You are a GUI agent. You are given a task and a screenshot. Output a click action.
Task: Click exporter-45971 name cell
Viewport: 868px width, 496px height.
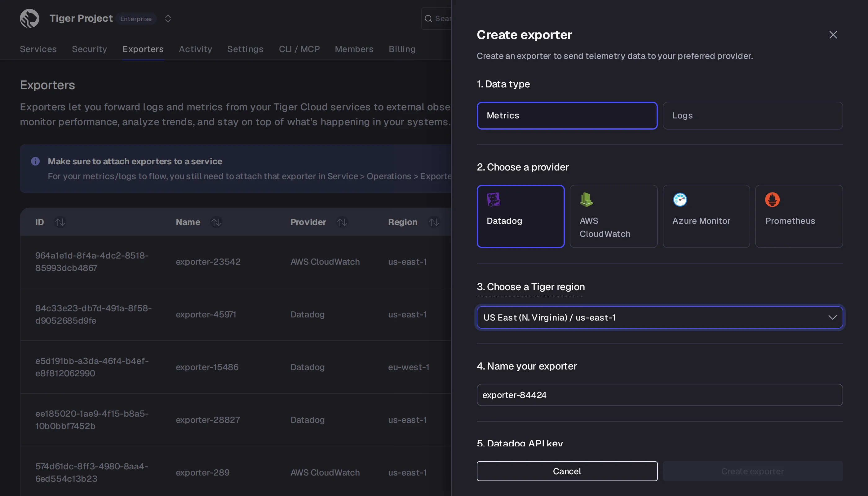point(206,314)
